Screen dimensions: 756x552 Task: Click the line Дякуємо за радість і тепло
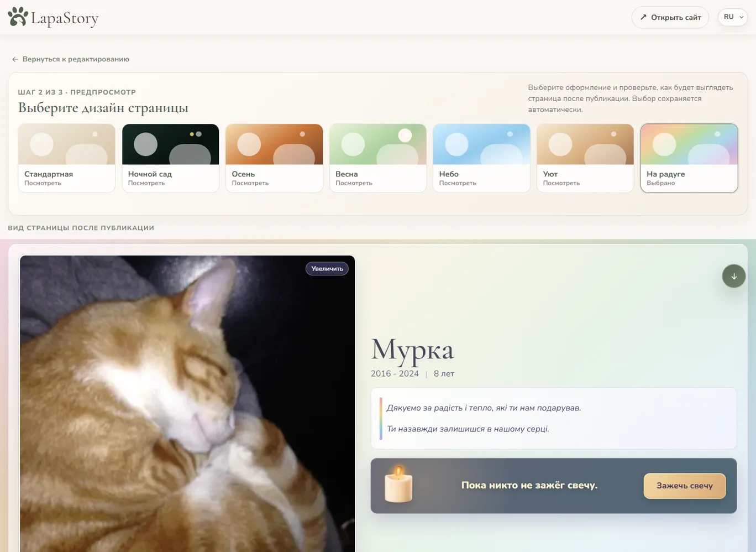[x=484, y=408]
